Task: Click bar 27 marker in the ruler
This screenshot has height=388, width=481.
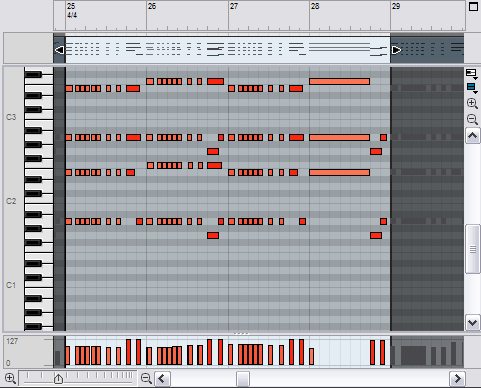Action: [234, 6]
